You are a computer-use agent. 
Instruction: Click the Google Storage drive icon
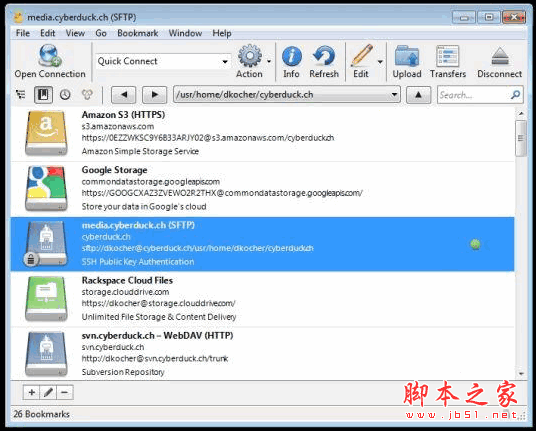(x=46, y=189)
